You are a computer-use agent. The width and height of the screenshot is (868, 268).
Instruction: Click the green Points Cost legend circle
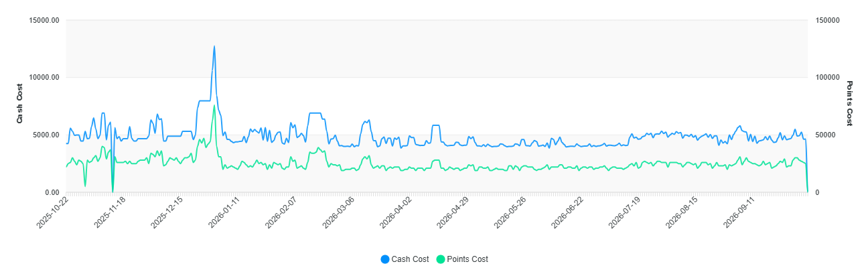(440, 259)
